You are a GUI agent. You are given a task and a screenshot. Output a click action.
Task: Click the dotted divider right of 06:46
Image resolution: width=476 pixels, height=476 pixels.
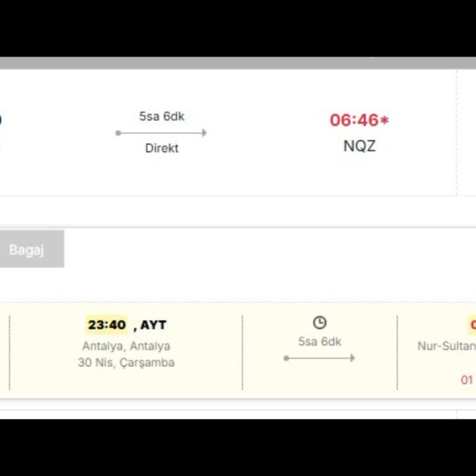point(457,132)
